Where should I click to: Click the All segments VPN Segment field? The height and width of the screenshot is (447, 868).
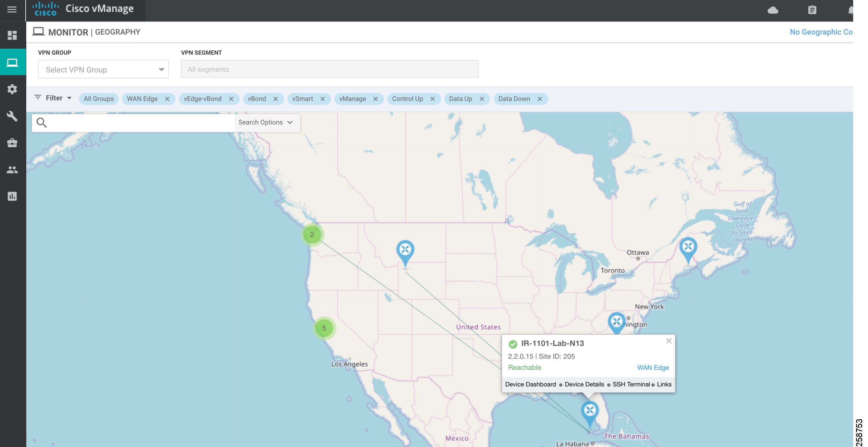[330, 69]
